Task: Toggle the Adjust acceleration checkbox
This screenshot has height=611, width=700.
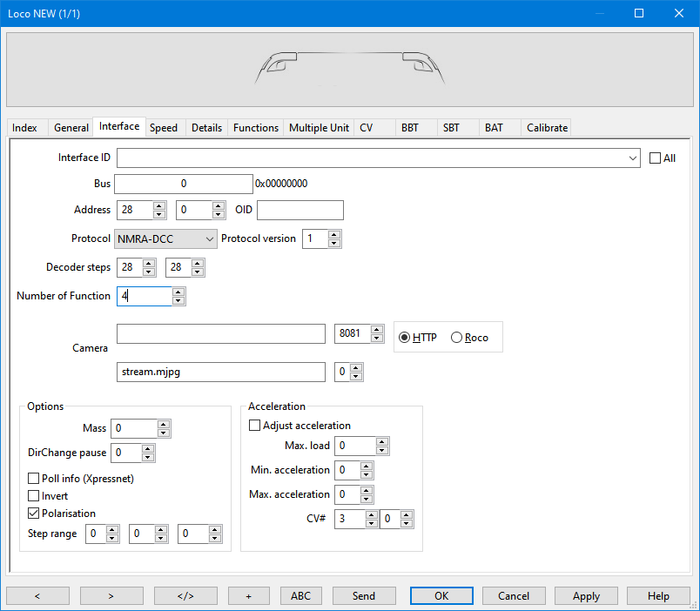Action: (255, 426)
